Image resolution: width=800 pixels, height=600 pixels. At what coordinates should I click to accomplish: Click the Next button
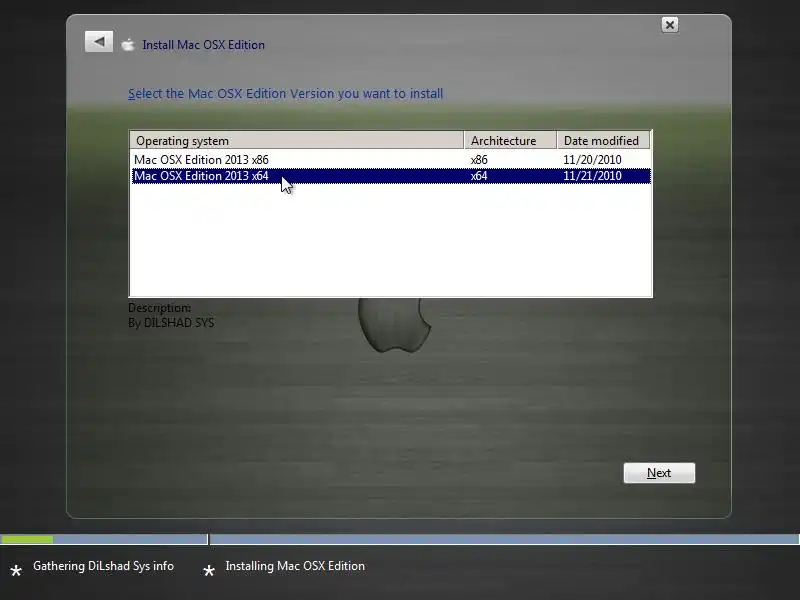pyautogui.click(x=659, y=473)
